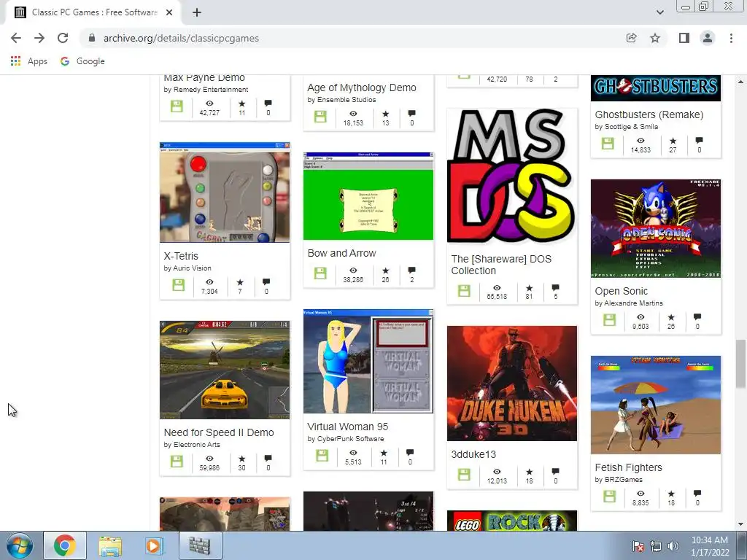
Task: Click the firewall brick taskbar icon
Action: (x=199, y=545)
